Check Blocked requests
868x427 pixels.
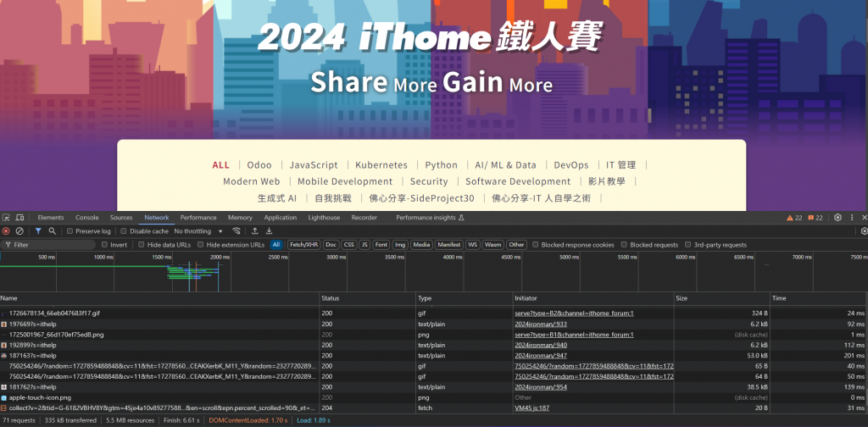point(625,245)
